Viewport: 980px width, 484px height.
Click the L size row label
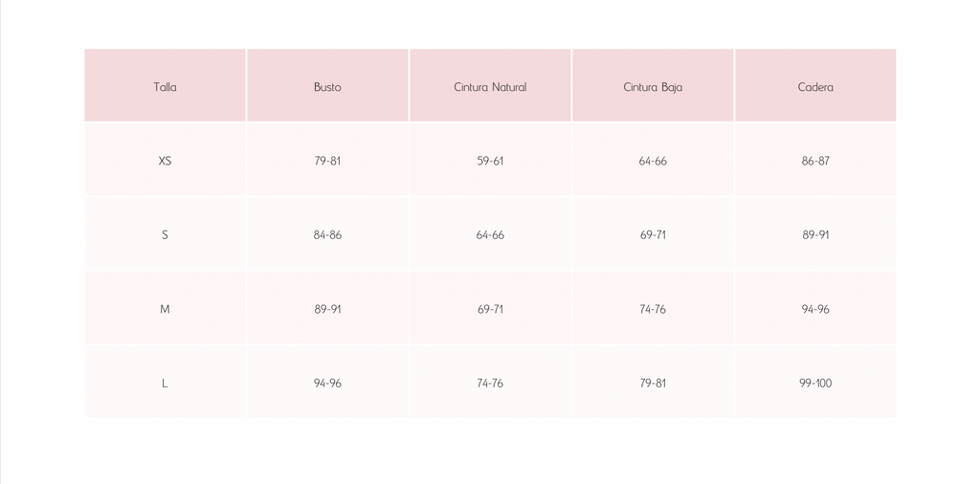[165, 383]
